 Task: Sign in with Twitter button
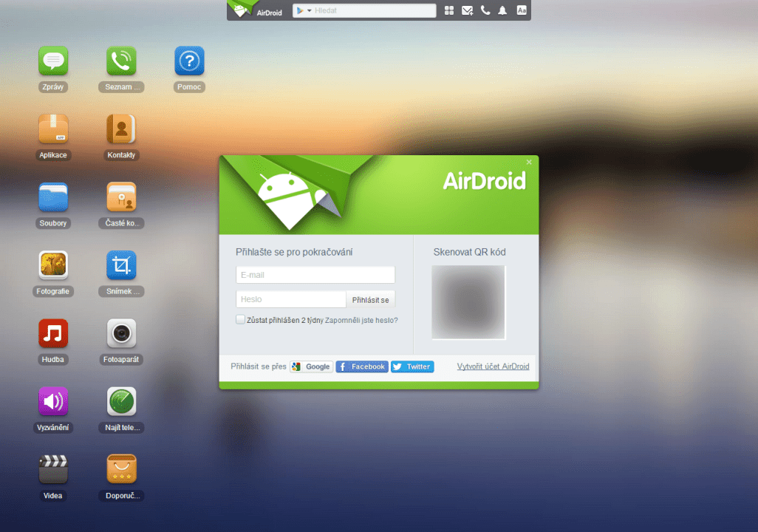(x=412, y=366)
